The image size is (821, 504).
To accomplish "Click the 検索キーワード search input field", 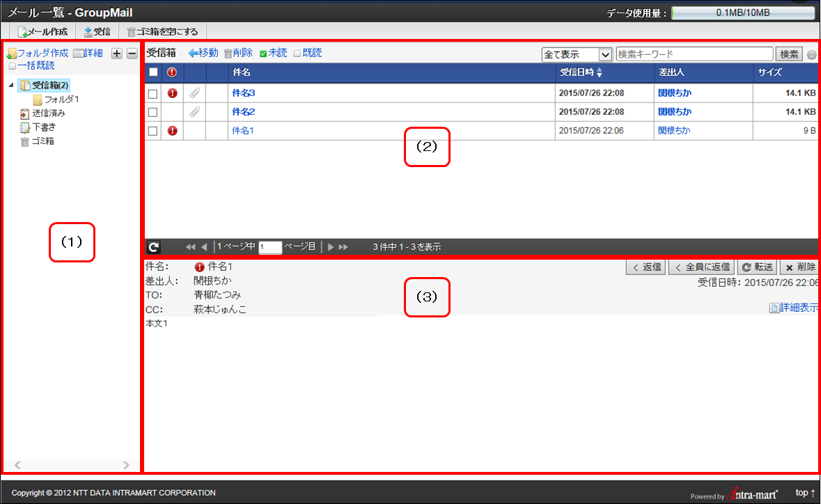I will pos(694,54).
